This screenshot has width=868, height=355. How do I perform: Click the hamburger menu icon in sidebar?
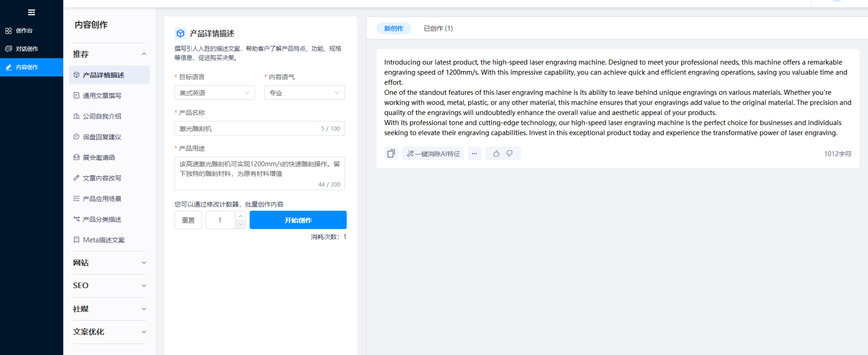click(x=31, y=12)
